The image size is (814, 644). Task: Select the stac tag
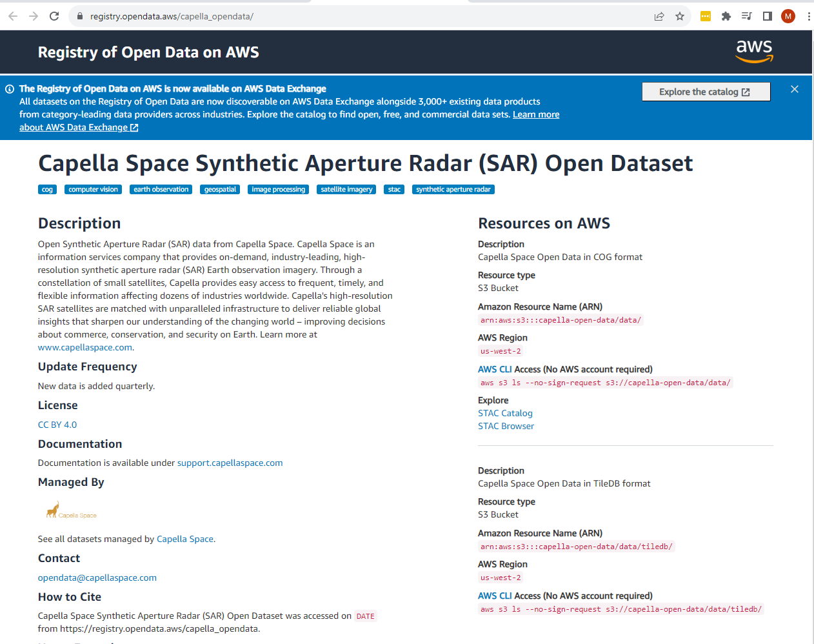(x=395, y=190)
